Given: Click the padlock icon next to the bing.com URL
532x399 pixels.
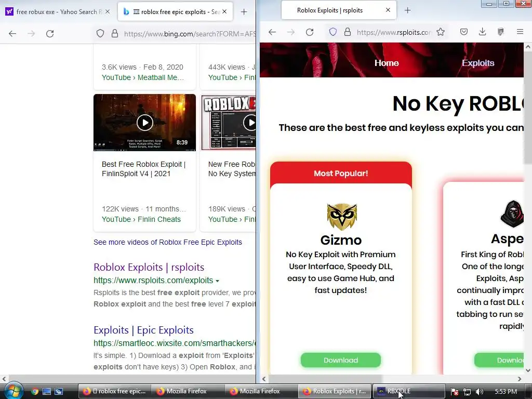Looking at the screenshot, I should [x=115, y=34].
